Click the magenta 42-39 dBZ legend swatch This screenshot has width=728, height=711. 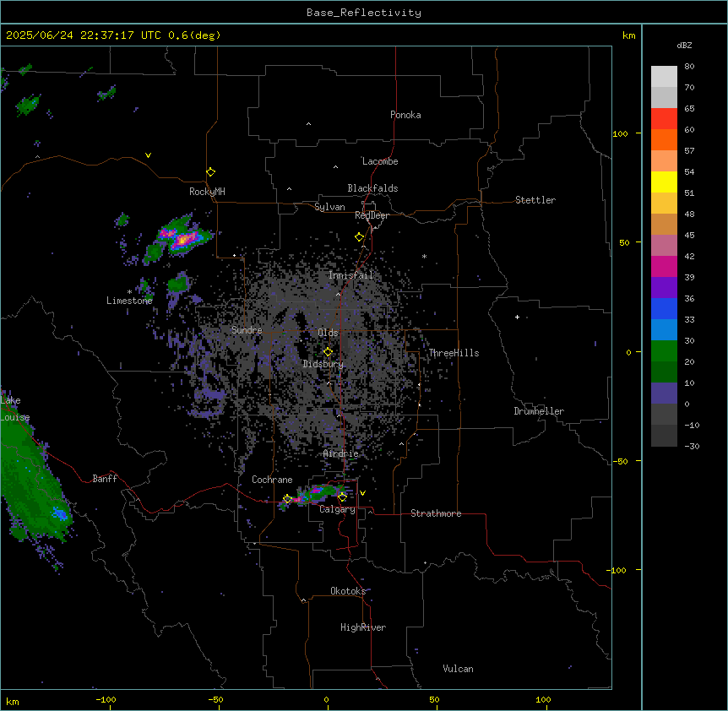tap(664, 266)
